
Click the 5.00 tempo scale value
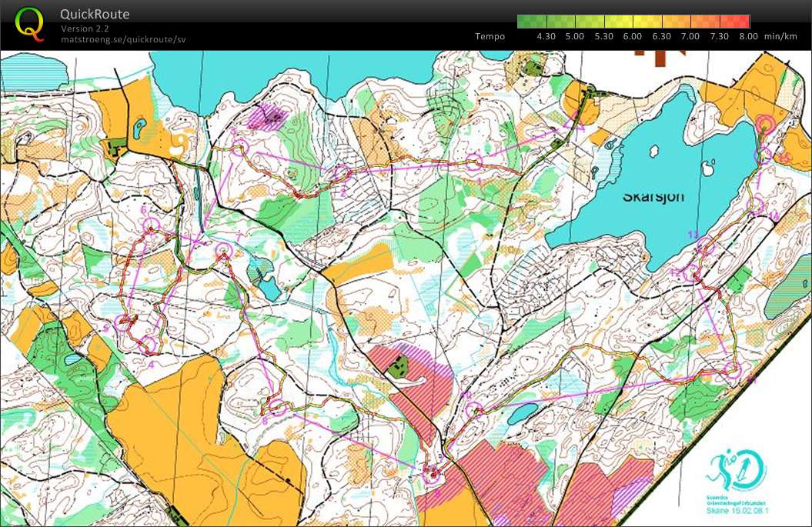pos(574,36)
